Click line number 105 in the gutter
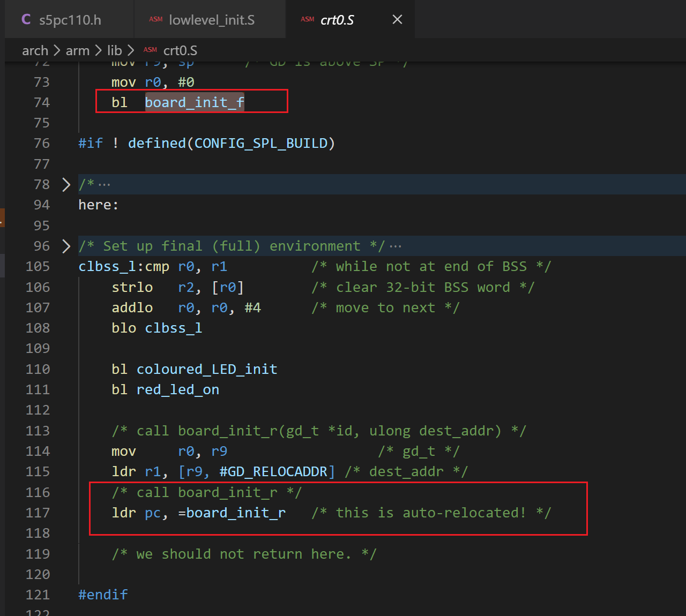The width and height of the screenshot is (686, 616). [38, 266]
